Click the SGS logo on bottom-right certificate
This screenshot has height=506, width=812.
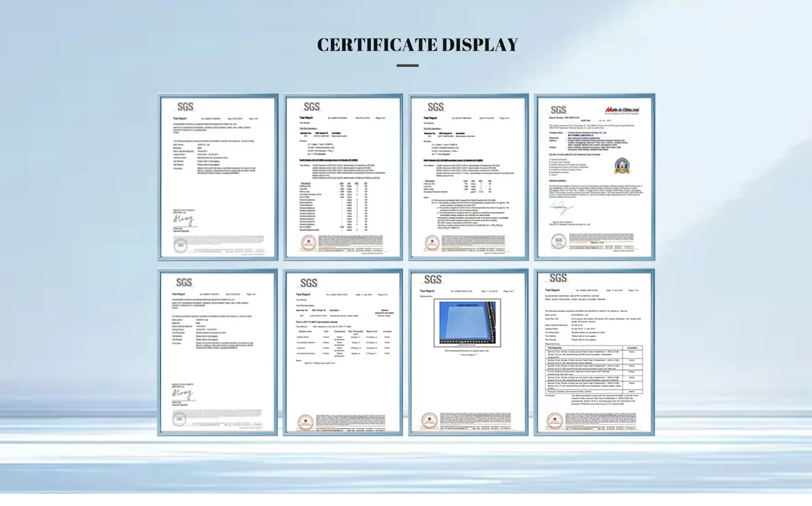(558, 278)
